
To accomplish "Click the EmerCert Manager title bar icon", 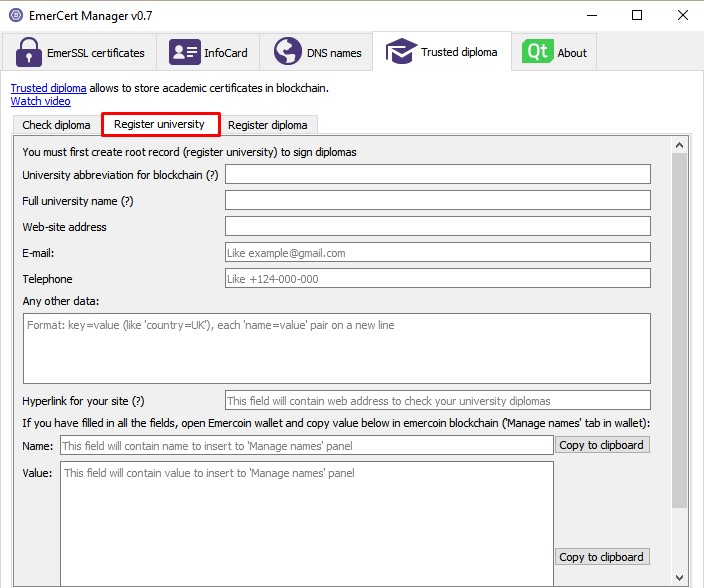I will pyautogui.click(x=16, y=15).
